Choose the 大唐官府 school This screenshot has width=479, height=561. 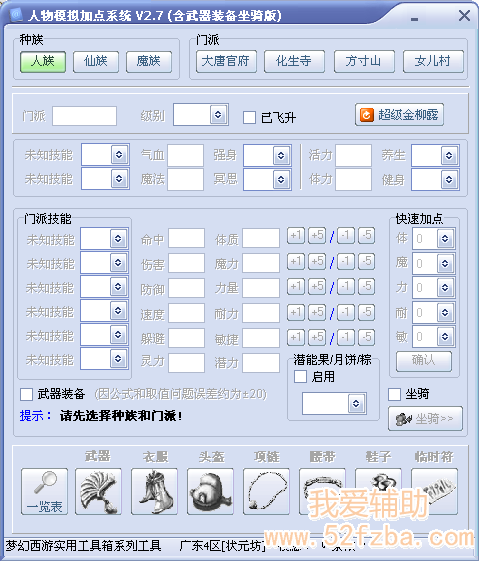point(226,62)
